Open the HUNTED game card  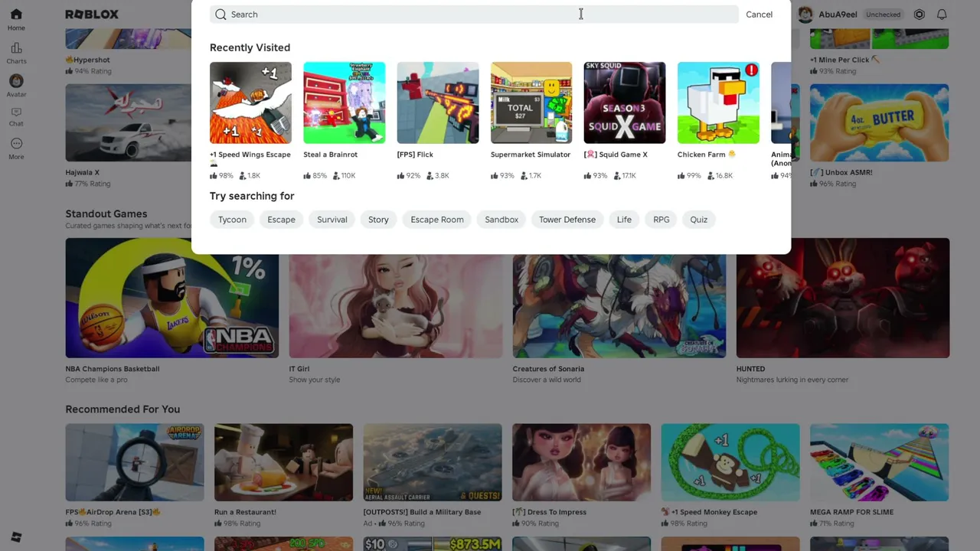(843, 298)
